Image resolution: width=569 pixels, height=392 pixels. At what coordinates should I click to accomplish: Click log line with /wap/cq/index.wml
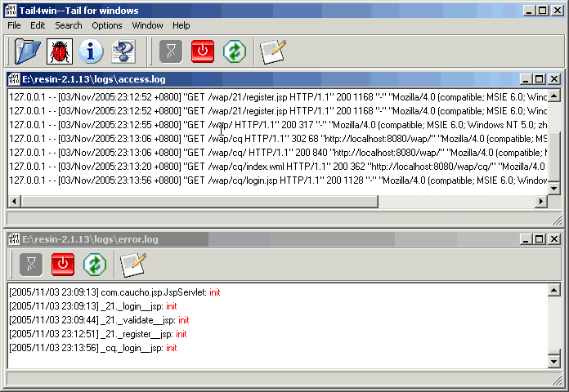tap(278, 167)
